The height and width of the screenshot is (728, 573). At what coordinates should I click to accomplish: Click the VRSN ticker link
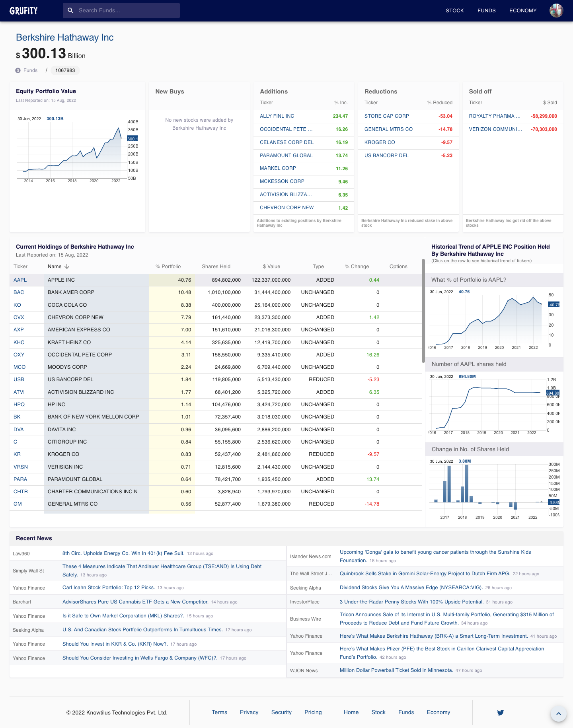21,467
